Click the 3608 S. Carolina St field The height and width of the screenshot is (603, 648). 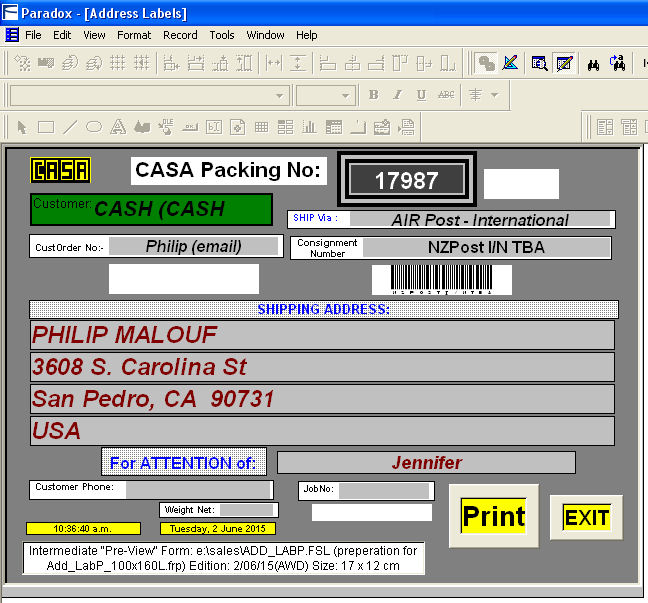[322, 367]
